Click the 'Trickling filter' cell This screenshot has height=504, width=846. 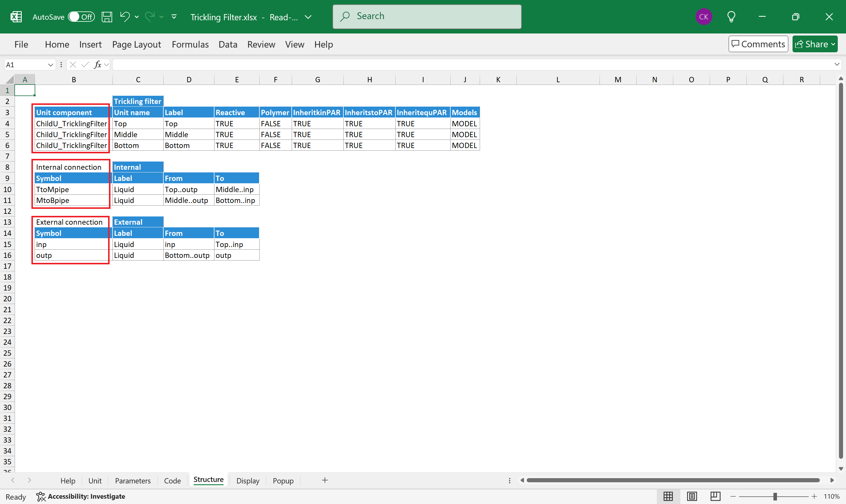[x=138, y=101]
